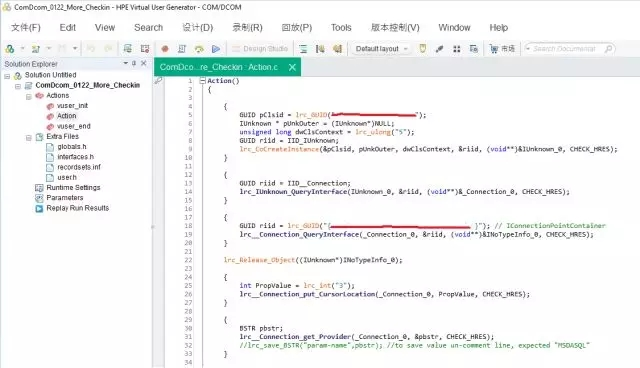Open the 市场 marketplace cart button
Viewport: 640px width, 368px height.
[502, 49]
